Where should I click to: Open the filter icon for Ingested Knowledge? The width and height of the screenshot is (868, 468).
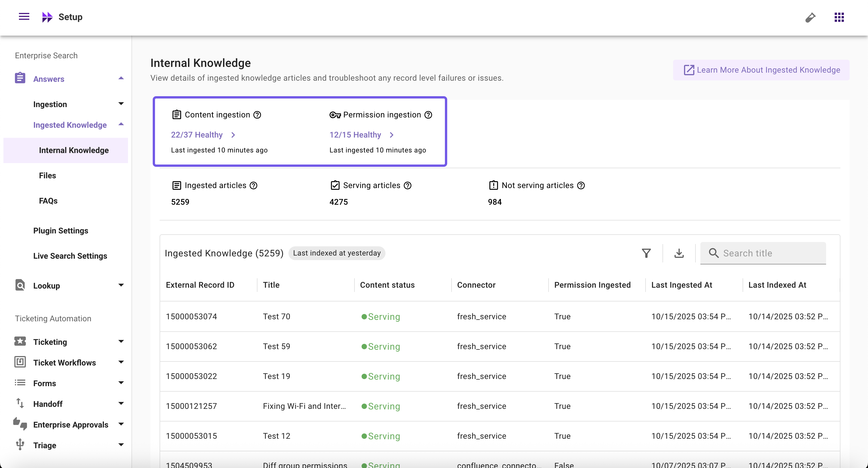646,253
